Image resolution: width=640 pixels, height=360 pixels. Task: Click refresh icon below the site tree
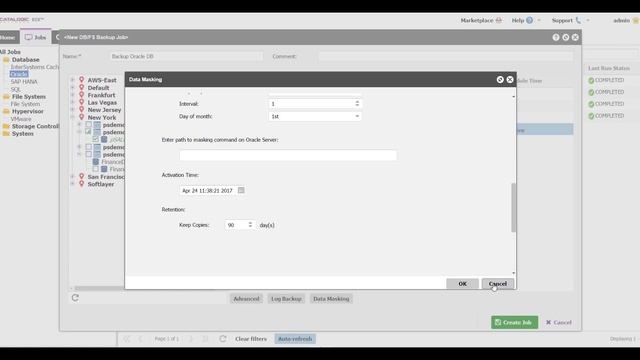(x=75, y=298)
